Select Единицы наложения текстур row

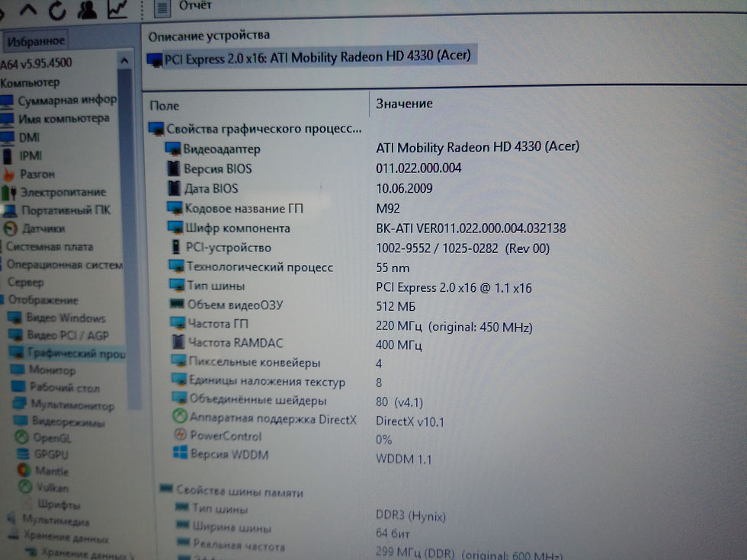(276, 382)
